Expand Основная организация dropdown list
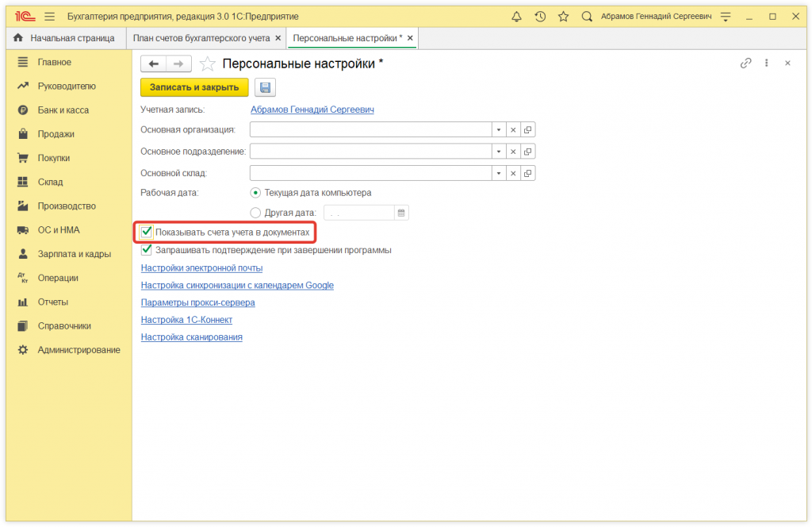 click(x=498, y=130)
